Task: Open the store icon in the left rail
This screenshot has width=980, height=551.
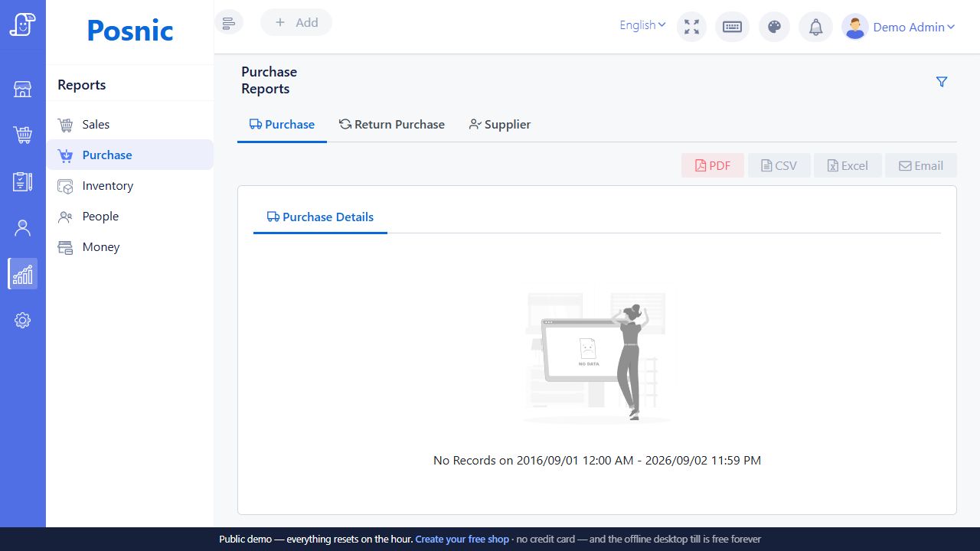Action: click(x=23, y=90)
